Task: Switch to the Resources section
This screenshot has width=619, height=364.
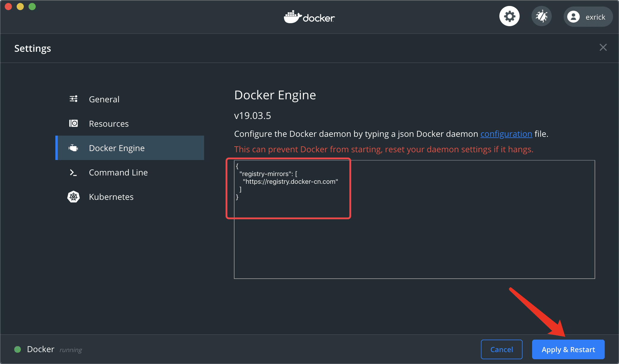Action: (x=109, y=124)
